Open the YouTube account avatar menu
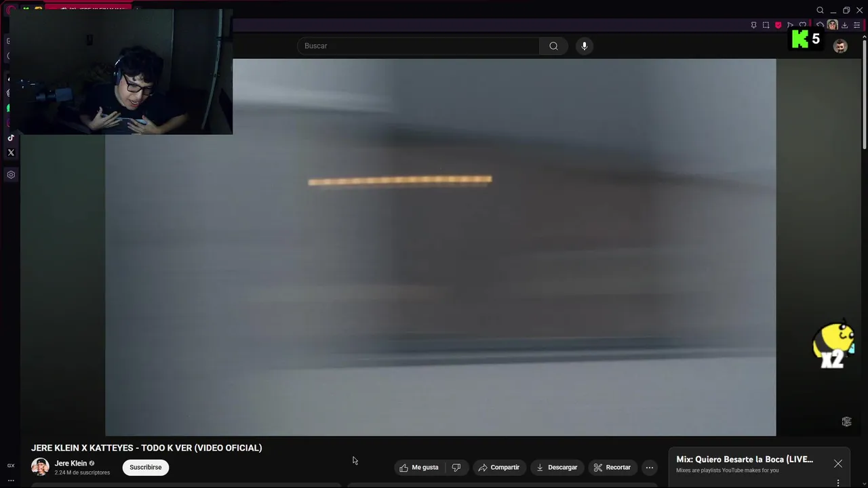The image size is (868, 488). 840,46
